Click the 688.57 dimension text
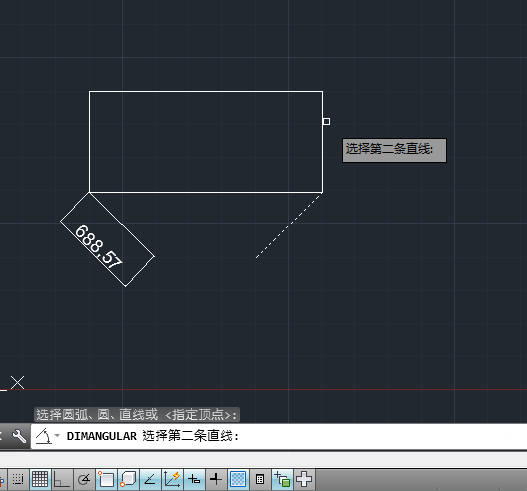 [98, 247]
